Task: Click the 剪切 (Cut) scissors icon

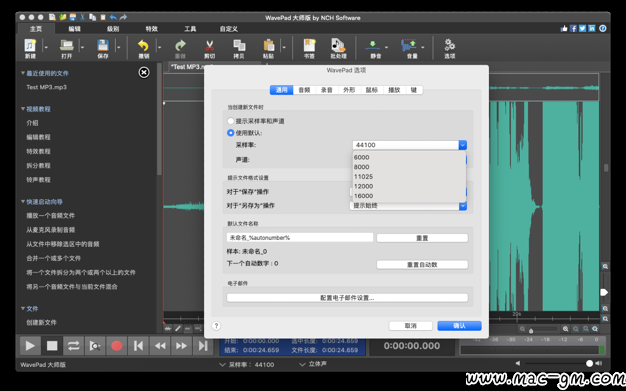Action: click(x=209, y=45)
